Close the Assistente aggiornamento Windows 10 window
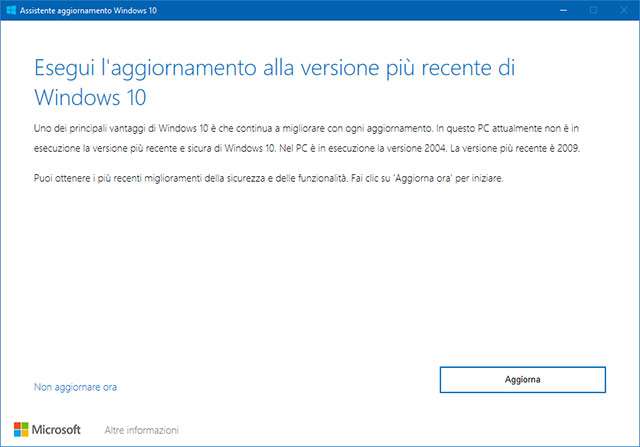Viewport: 640px width, 447px height. [624, 10]
